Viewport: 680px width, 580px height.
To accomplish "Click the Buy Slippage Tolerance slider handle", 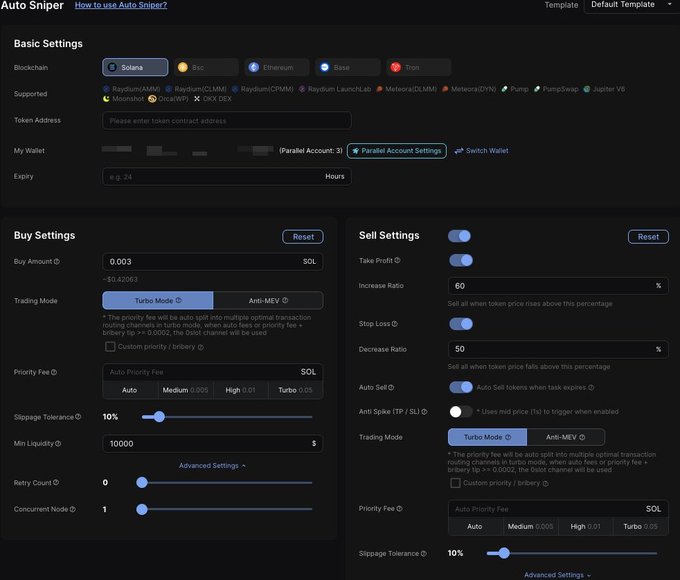I will tap(159, 416).
